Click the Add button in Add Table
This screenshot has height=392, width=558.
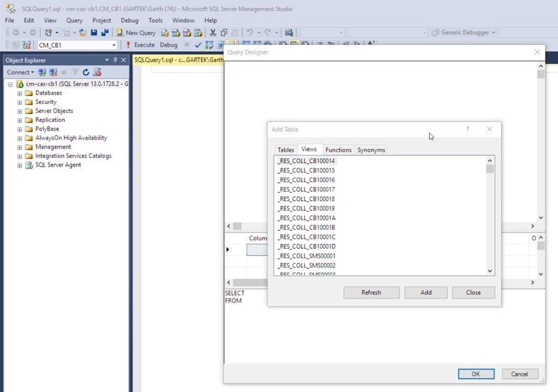pos(426,292)
